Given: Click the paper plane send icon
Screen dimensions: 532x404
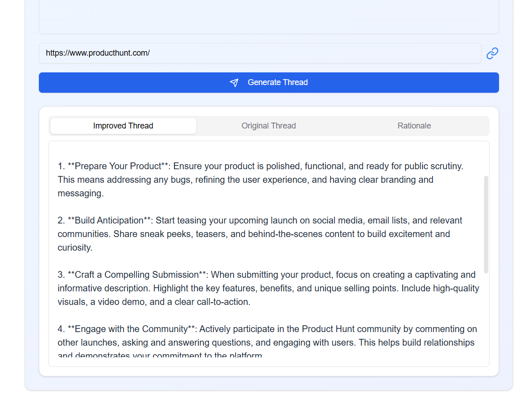Looking at the screenshot, I should click(x=234, y=82).
